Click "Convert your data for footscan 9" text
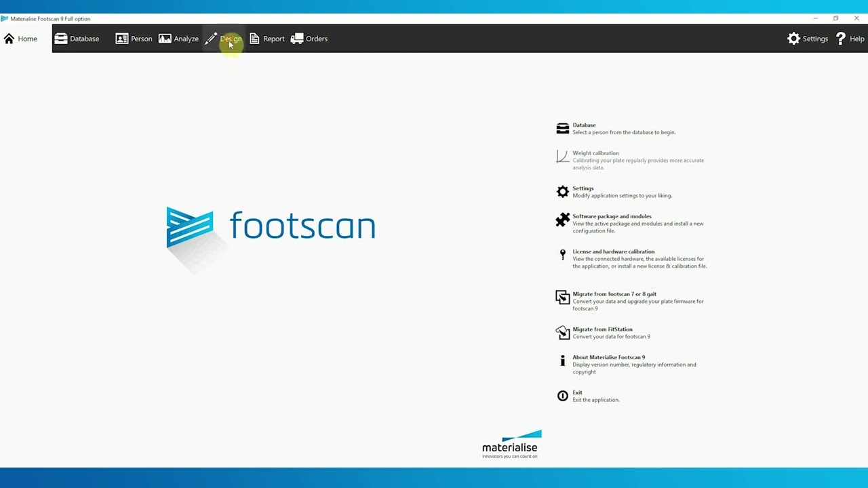This screenshot has height=488, width=868. [611, 337]
